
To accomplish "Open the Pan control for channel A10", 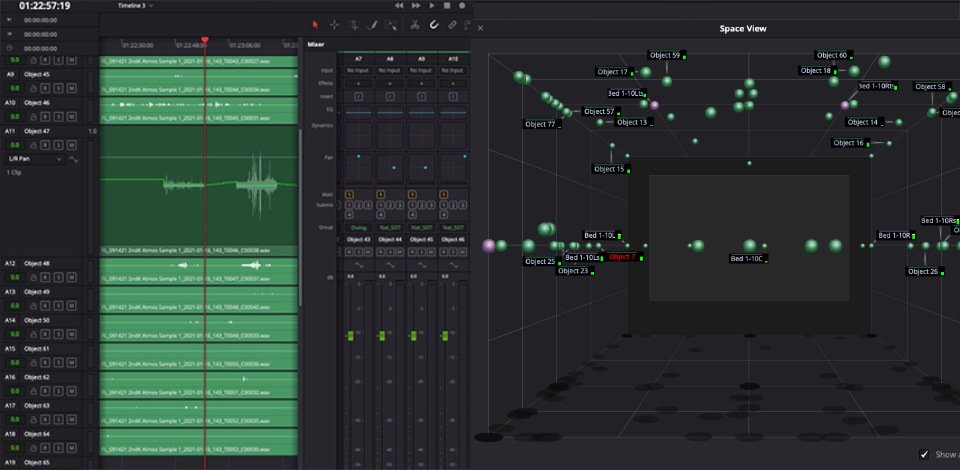I will [x=453, y=167].
